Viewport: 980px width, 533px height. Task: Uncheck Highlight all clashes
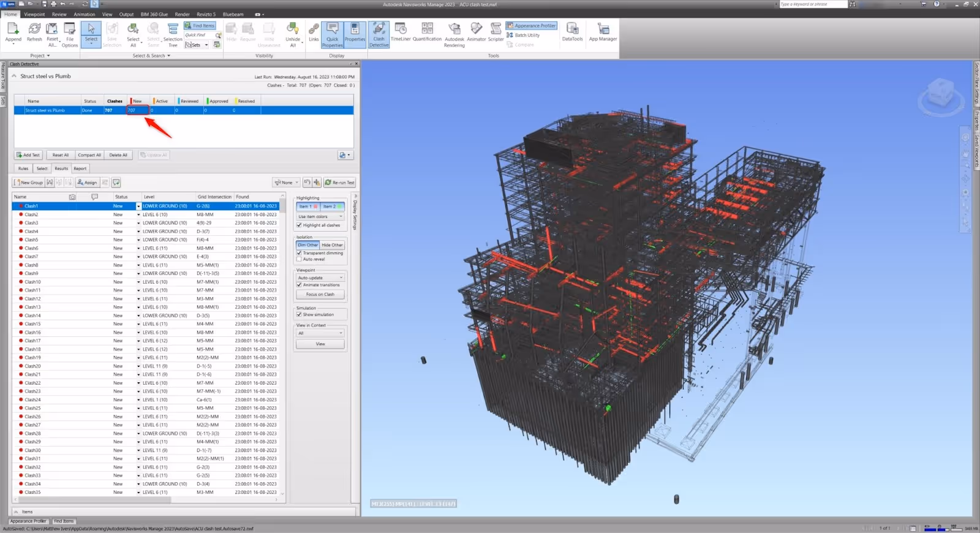coord(300,225)
